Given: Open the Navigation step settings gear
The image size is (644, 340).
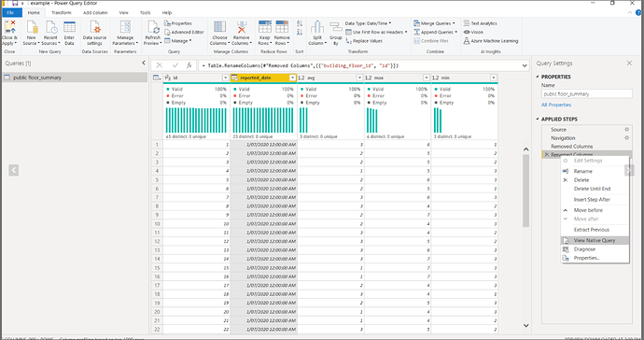Looking at the screenshot, I should tap(627, 137).
